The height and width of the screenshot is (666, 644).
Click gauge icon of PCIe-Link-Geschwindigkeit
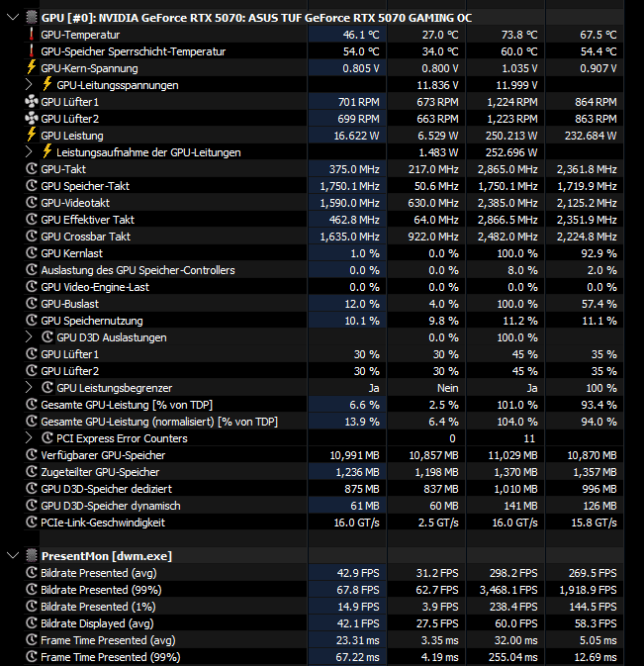coord(32,522)
